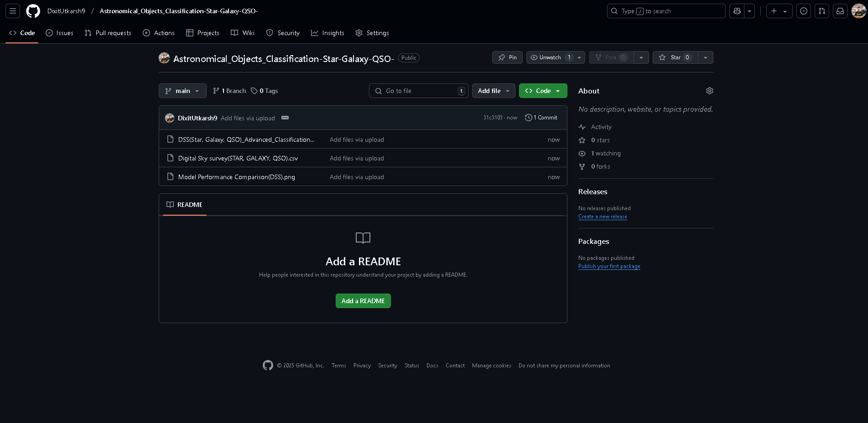
Task: Star this repository
Action: tap(676, 57)
